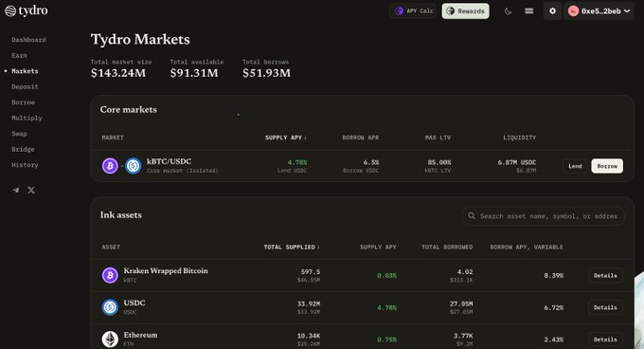Open Details for Kraken Wrapped Bitcoin
Screen dimensions: 644x349
605,275
